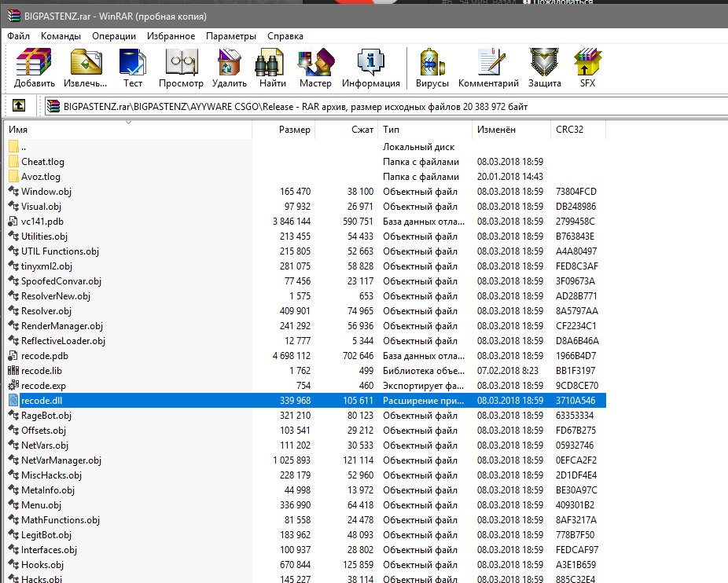Screen dimensions: 728x583
Task: Show archive Информация icon
Action: 370,62
